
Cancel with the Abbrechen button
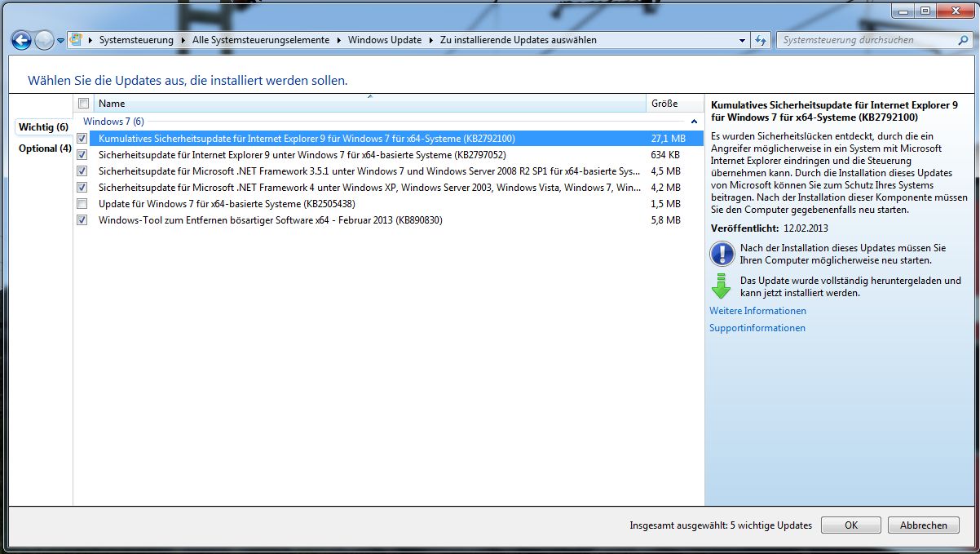[x=924, y=525]
